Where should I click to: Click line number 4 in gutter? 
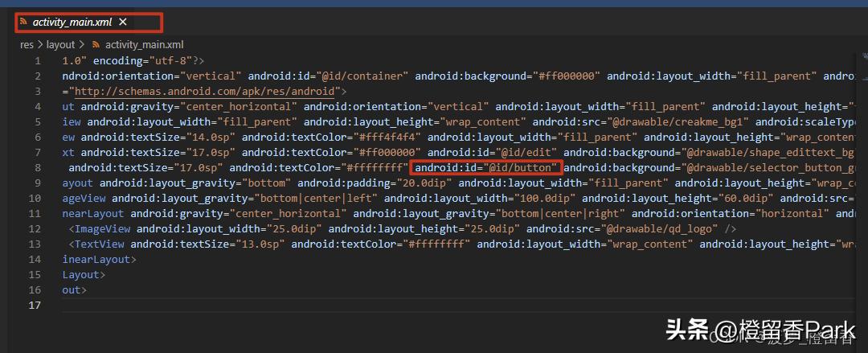pos(37,106)
